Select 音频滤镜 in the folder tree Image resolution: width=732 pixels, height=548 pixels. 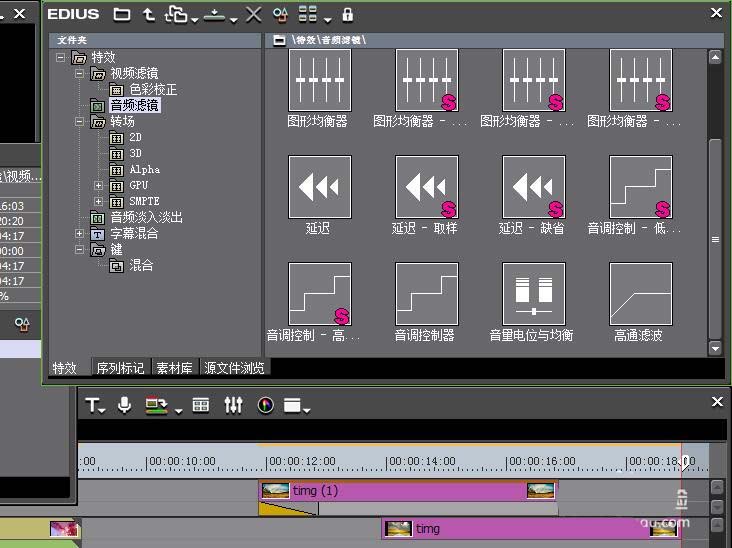(x=134, y=105)
